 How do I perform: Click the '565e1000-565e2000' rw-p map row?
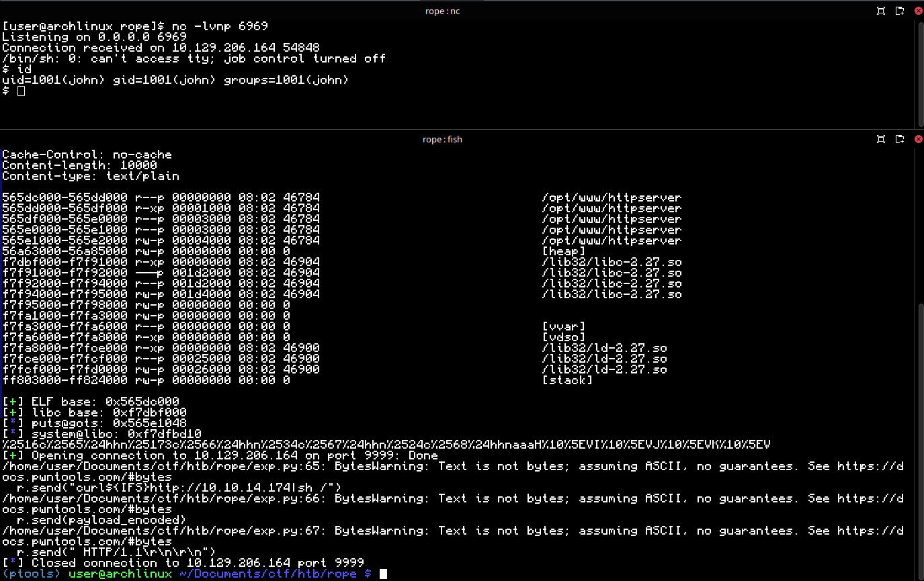(x=341, y=240)
